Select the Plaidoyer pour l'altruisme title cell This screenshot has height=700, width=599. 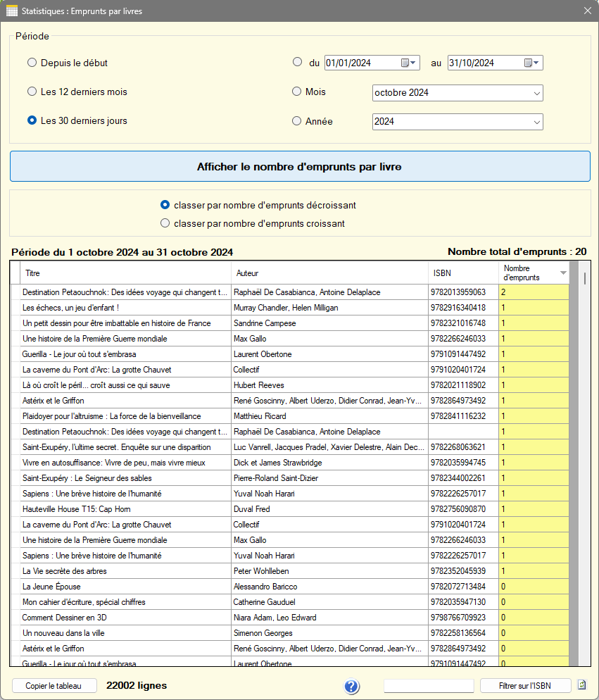125,416
